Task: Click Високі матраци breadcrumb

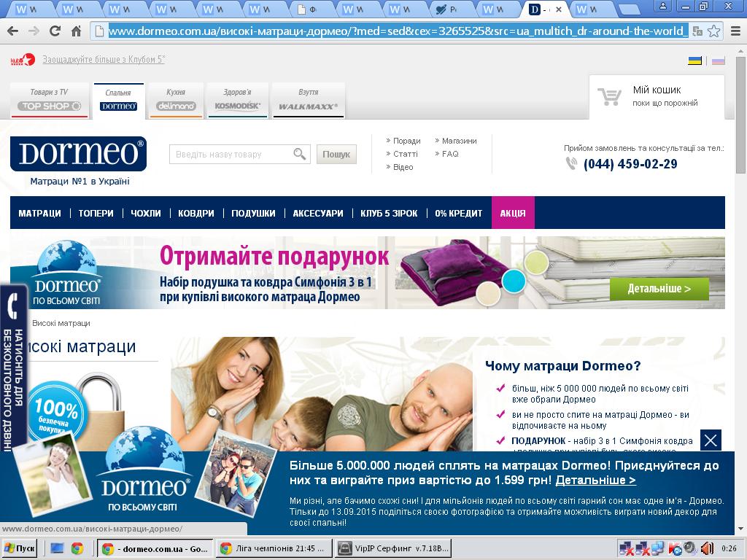Action: tap(61, 323)
